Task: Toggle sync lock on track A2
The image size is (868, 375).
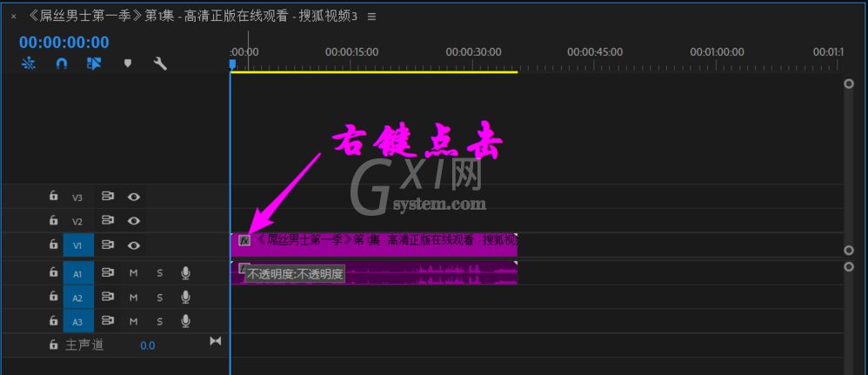Action: (107, 297)
